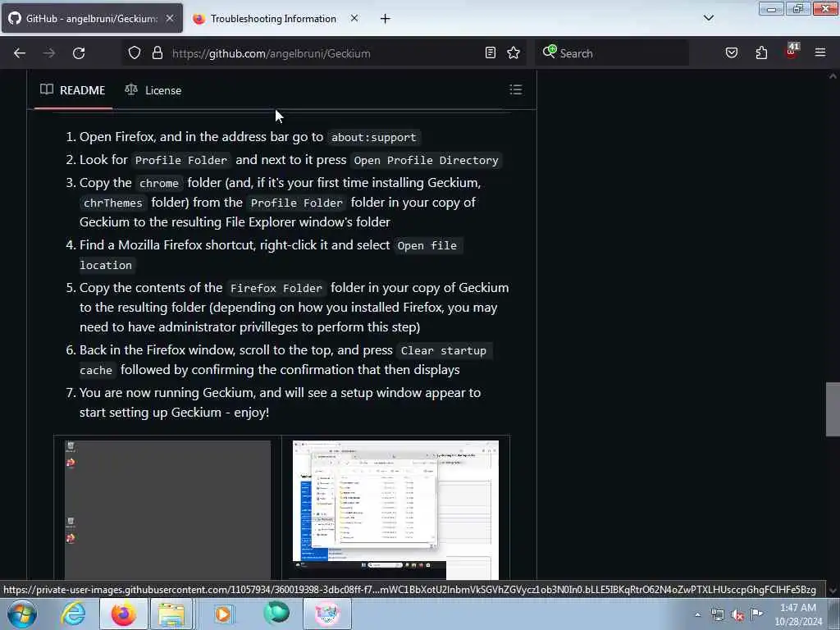Bookmark this page with the star
840x630 pixels.
point(514,52)
